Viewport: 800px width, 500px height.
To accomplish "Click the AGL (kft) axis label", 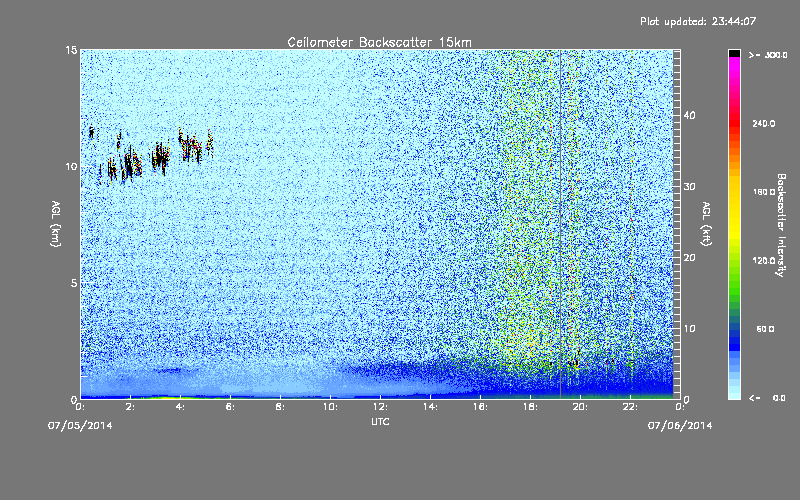I will [706, 223].
